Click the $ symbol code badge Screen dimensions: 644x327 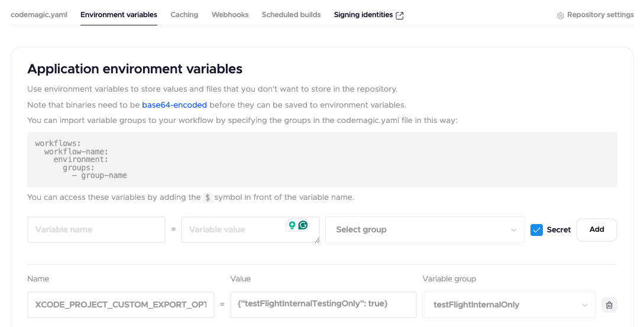point(208,198)
